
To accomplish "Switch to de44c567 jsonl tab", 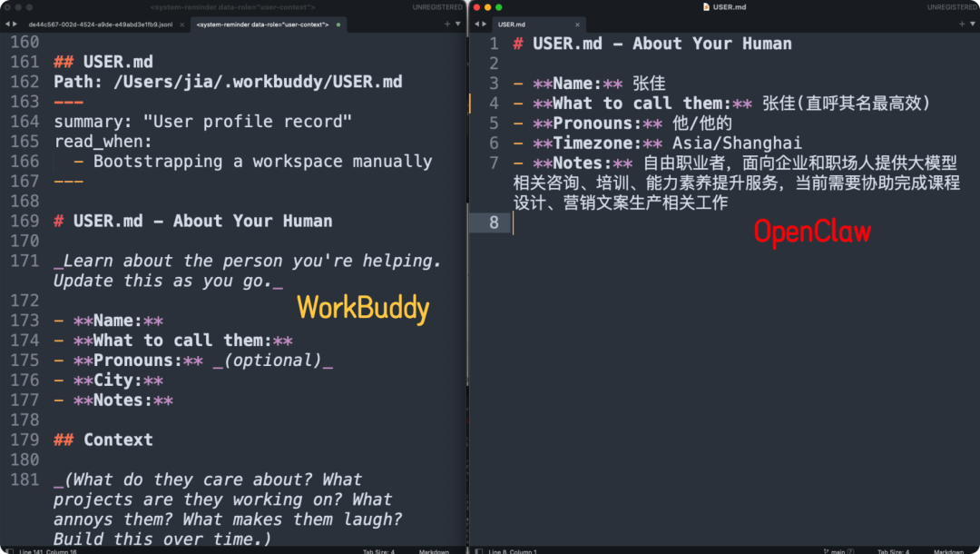I will click(x=100, y=25).
